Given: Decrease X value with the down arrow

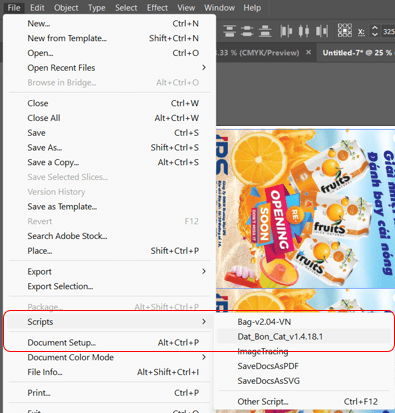Looking at the screenshot, I should tap(375, 34).
